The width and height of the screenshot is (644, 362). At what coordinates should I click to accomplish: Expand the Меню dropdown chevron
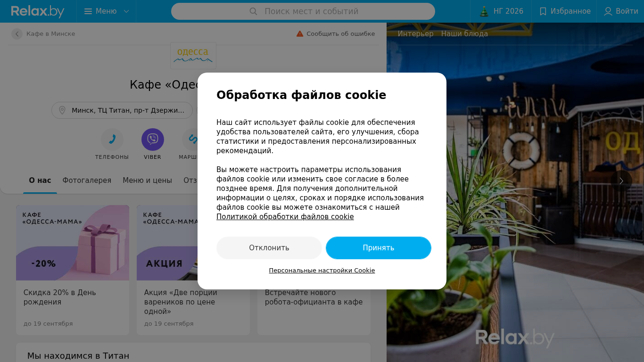(x=126, y=11)
